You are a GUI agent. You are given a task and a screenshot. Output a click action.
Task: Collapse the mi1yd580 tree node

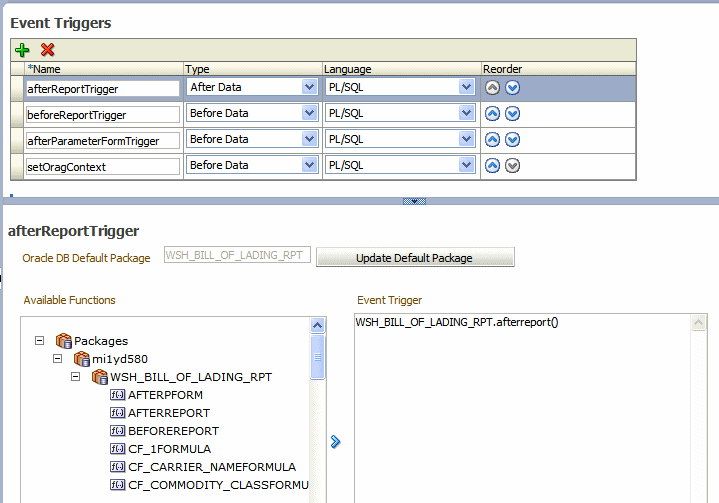(x=57, y=359)
